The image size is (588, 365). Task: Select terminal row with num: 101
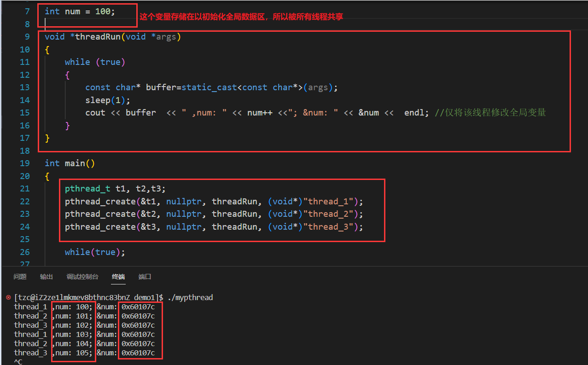[x=84, y=316]
